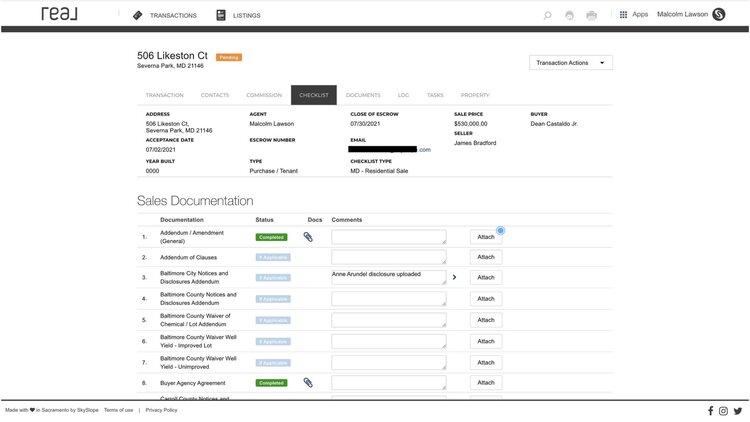The height and width of the screenshot is (422, 750).
Task: Select the Checklist tab
Action: pyautogui.click(x=314, y=95)
